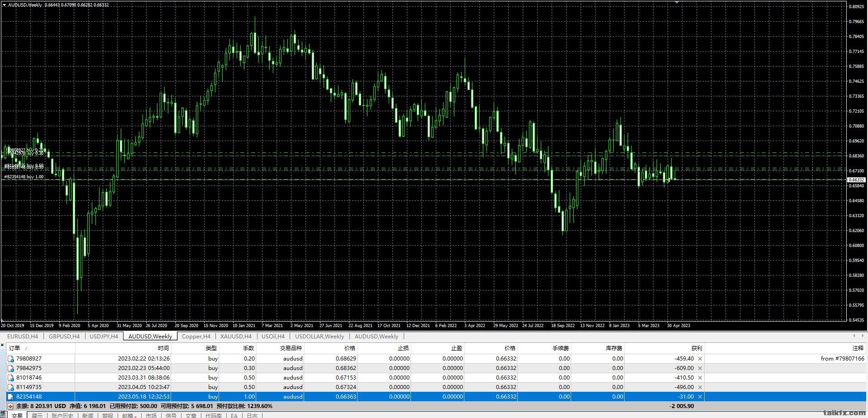Click the #82354148 buy 1.00 chart label

(24, 177)
